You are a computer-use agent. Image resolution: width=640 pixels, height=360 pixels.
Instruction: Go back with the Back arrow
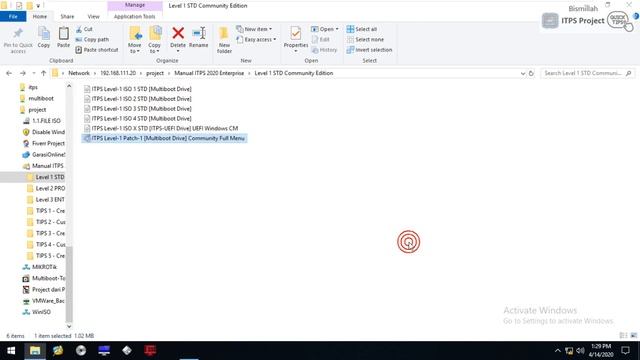coord(9,73)
